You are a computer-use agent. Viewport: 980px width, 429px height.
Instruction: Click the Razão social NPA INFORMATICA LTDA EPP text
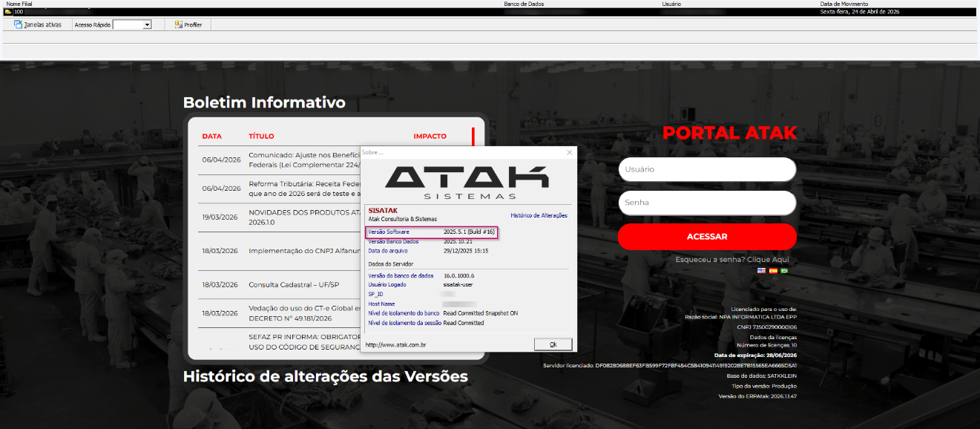pos(741,317)
